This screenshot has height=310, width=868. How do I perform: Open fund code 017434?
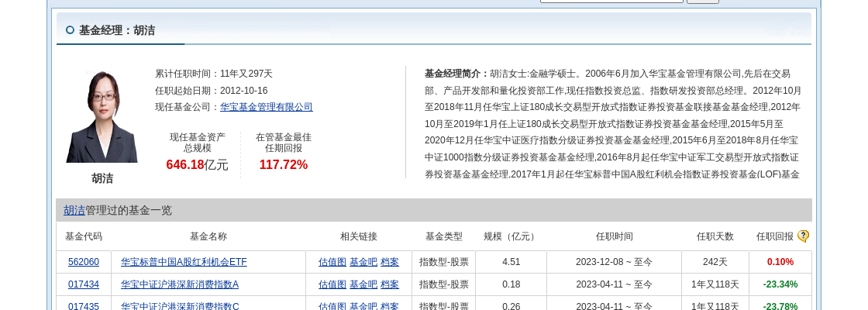(84, 284)
